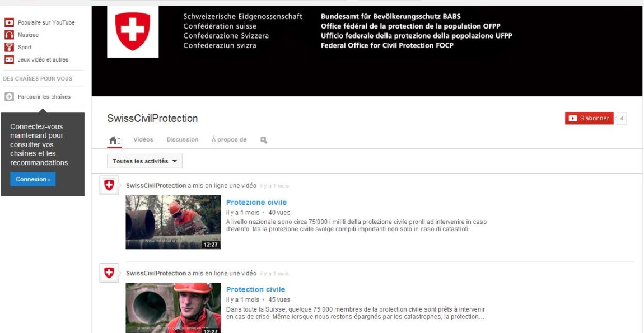Screen dimensions: 644x333
Task: Play the Protection civile video thumbnail
Action: 173,307
